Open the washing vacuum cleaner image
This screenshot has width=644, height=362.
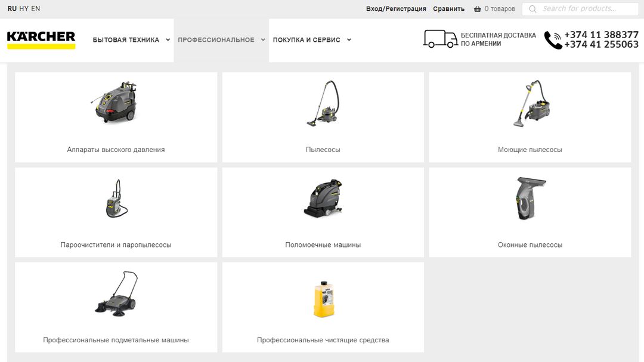(x=530, y=103)
